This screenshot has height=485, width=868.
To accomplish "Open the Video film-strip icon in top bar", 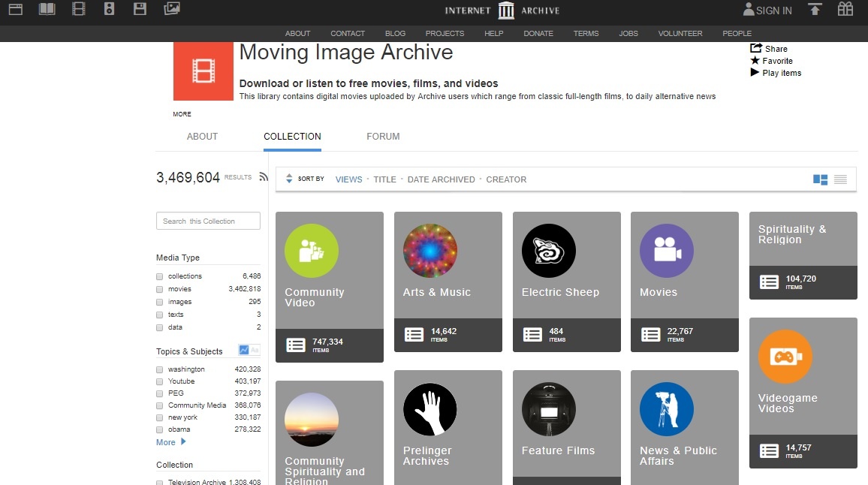I will click(79, 9).
